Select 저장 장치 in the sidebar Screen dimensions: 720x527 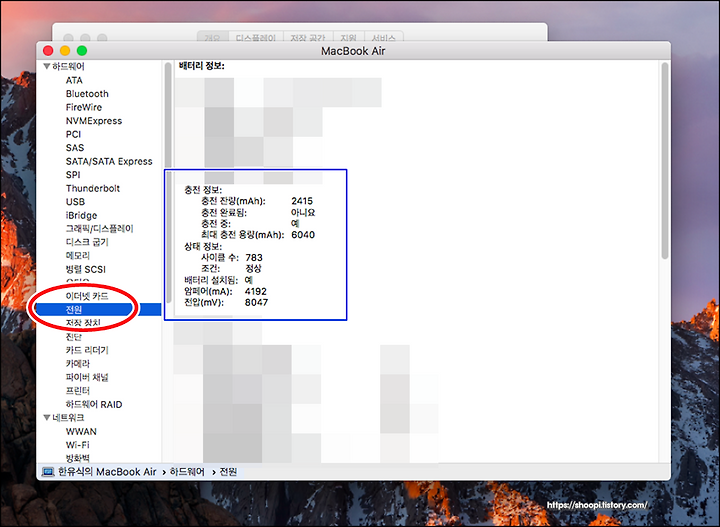point(83,323)
